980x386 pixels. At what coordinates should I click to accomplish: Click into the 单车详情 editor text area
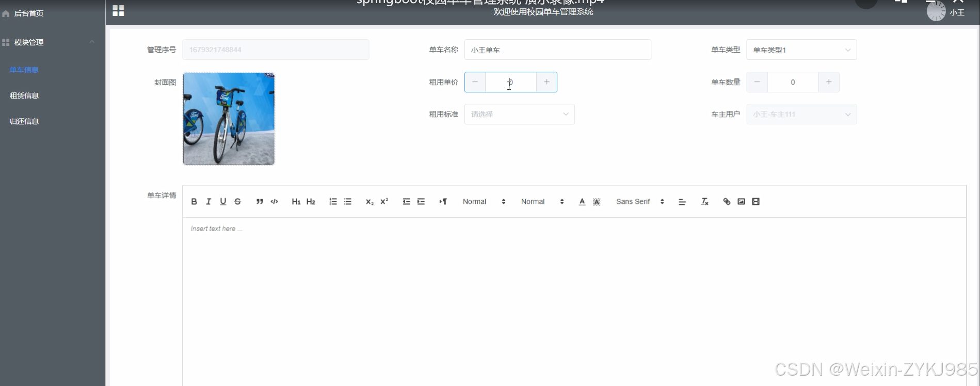click(x=574, y=302)
